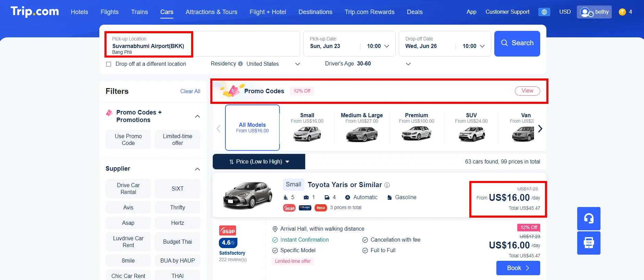Click the Small car image
The image size is (644, 280).
pyautogui.click(x=307, y=133)
